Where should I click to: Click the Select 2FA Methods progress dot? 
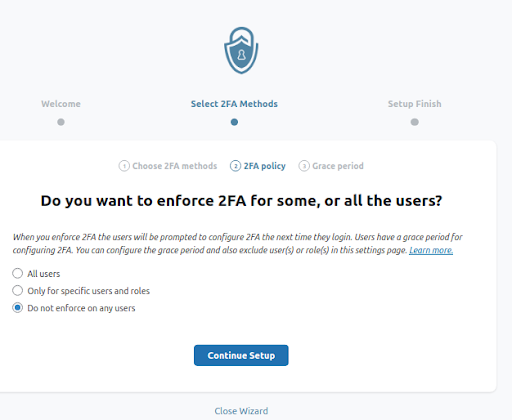(234, 122)
